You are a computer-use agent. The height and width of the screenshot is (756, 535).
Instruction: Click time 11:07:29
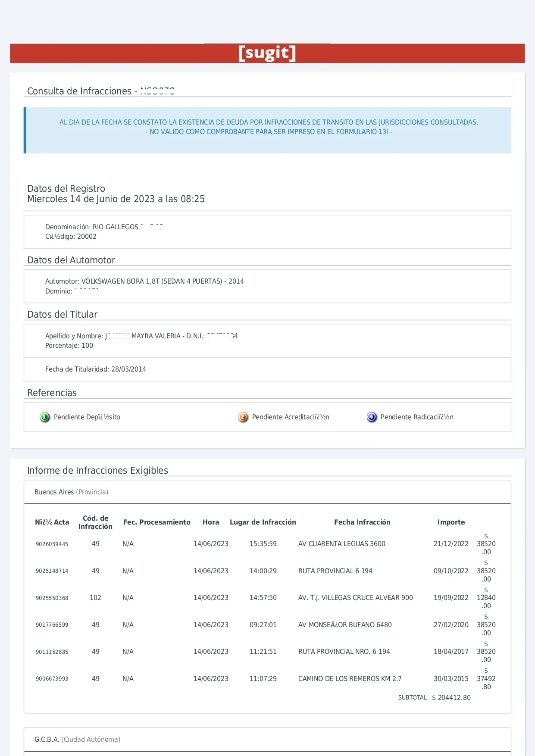click(x=263, y=679)
